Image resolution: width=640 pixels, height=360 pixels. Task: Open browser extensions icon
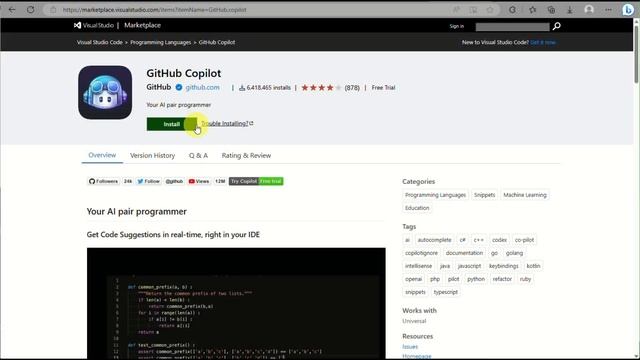(512, 9)
